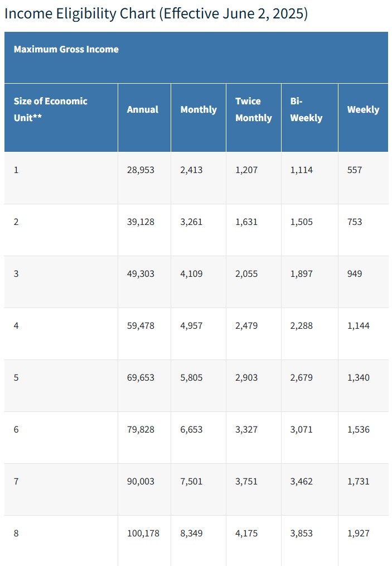The width and height of the screenshot is (392, 566).
Task: Click the Weekly column header
Action: coord(363,109)
